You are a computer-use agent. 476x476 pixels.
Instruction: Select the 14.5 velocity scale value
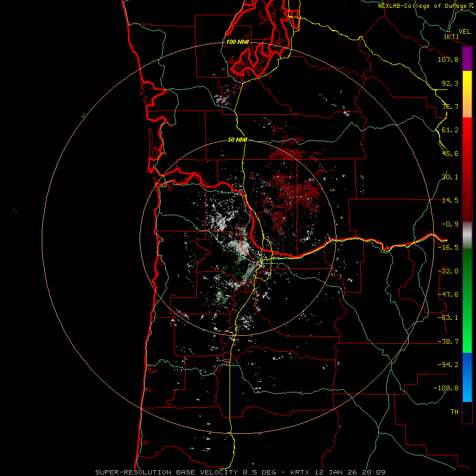click(x=450, y=200)
